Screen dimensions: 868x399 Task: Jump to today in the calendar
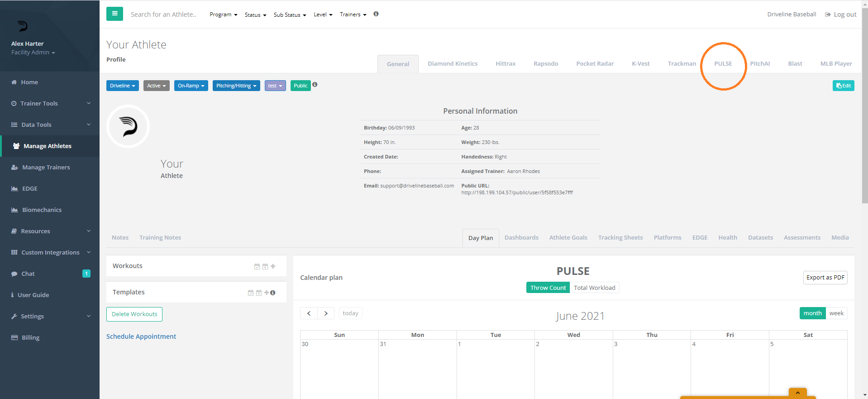pos(350,313)
